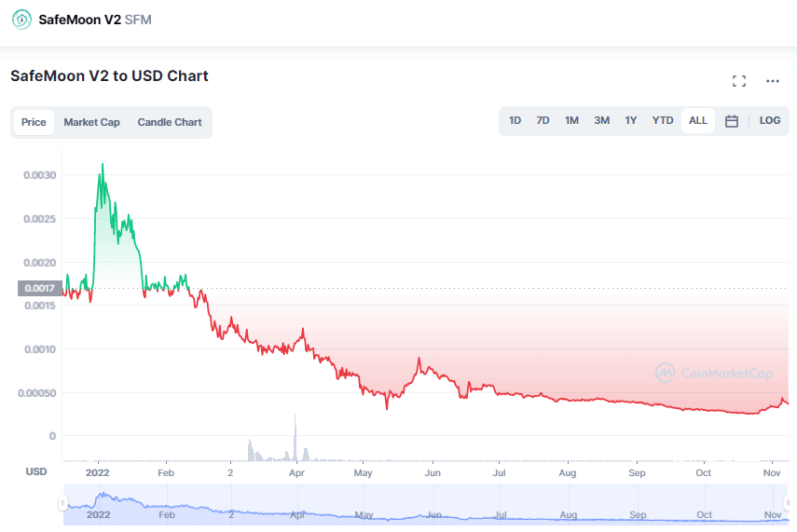Click the 0.0017 price marker label
The image size is (797, 532).
click(x=40, y=288)
